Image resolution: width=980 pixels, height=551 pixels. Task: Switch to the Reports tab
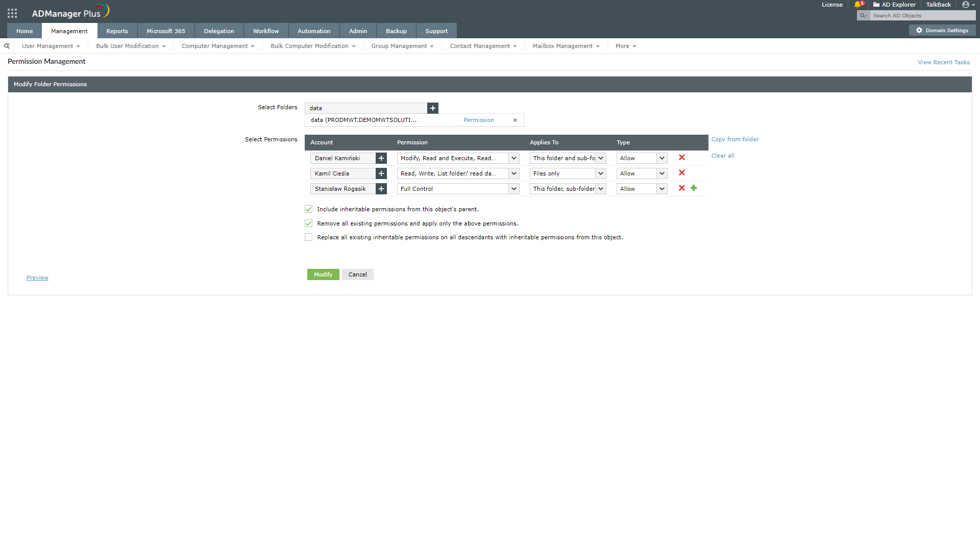pos(117,31)
